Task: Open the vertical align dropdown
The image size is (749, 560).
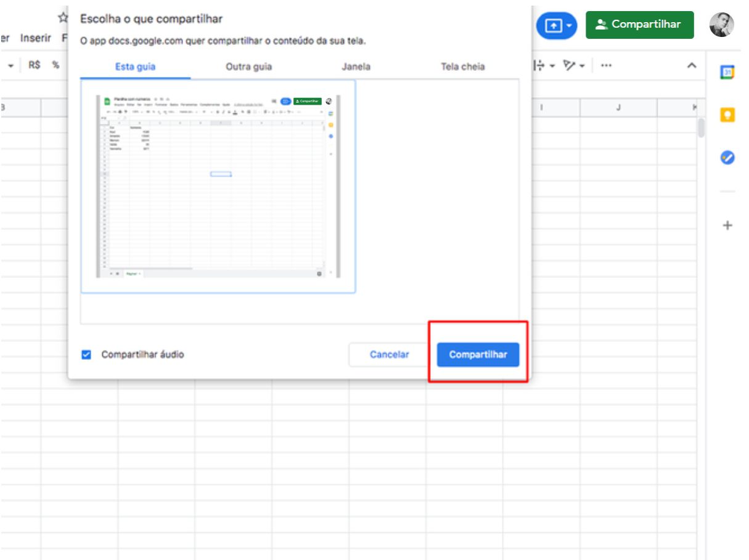Action: click(544, 65)
